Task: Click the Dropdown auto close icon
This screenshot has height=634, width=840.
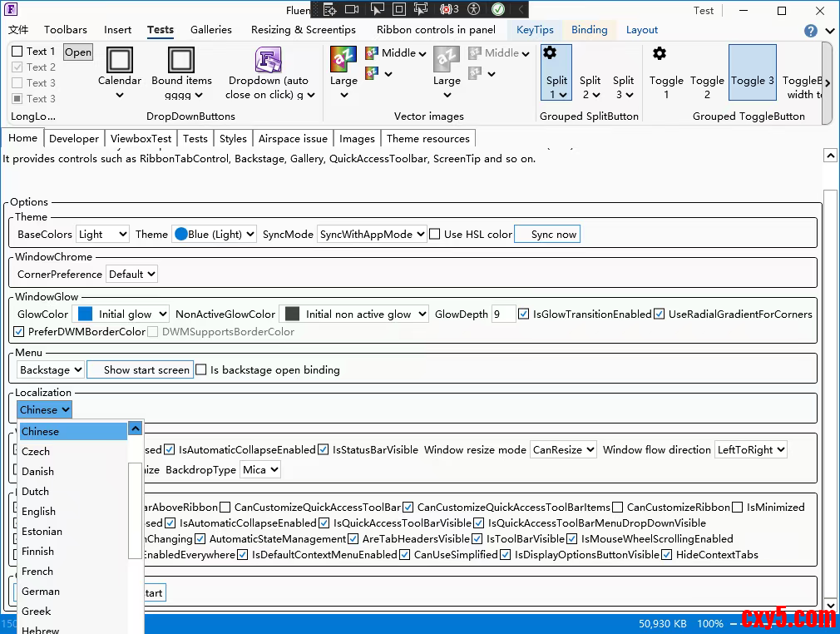Action: (x=268, y=60)
